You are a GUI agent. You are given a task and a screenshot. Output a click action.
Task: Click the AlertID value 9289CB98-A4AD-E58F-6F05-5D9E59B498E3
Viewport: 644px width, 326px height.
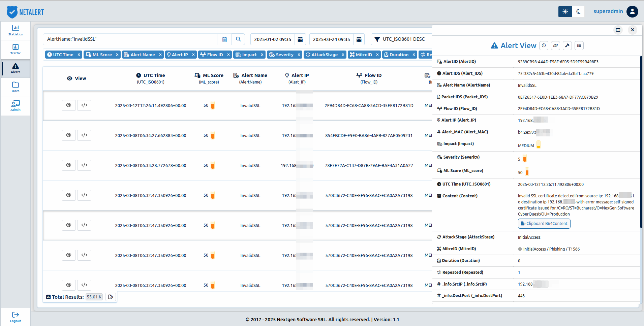(558, 62)
